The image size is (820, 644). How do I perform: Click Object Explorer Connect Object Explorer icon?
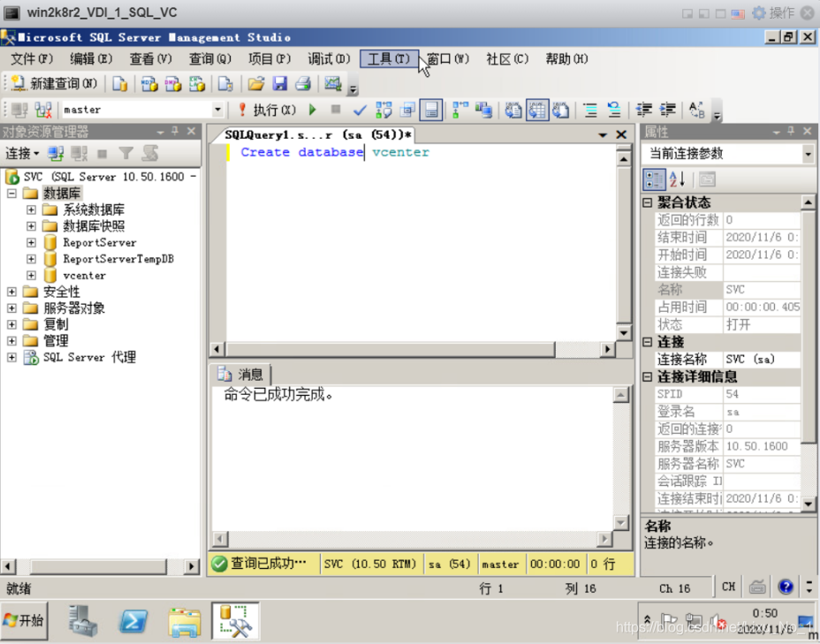click(x=56, y=153)
